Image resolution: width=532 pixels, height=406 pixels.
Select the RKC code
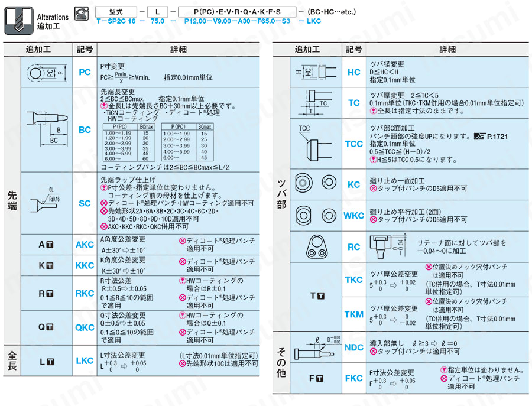coord(85,293)
